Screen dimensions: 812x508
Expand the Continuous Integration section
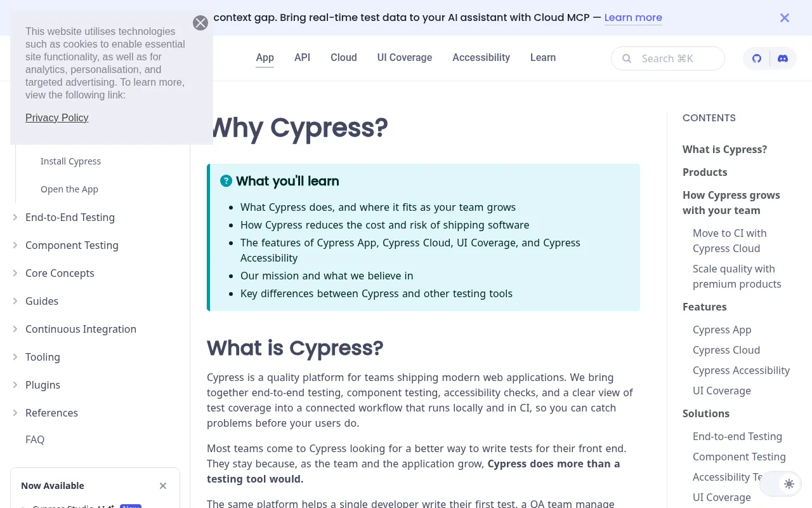(x=15, y=329)
